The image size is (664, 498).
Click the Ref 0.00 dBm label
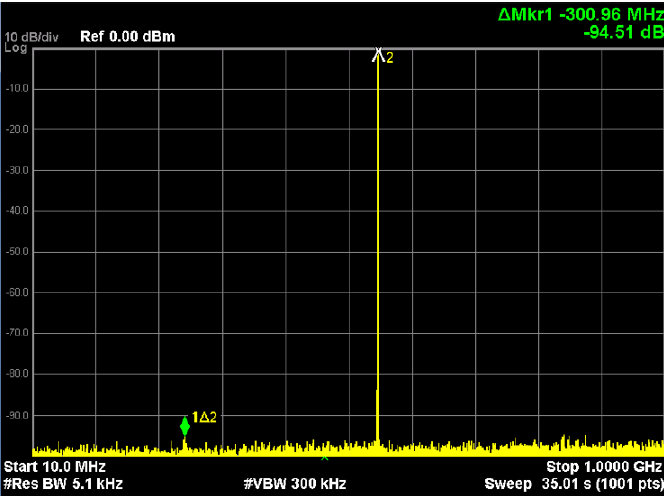click(127, 36)
